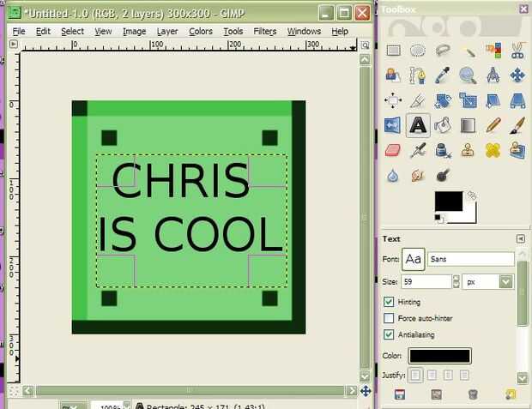Set filled text justification
The width and height of the screenshot is (532, 409).
464,375
